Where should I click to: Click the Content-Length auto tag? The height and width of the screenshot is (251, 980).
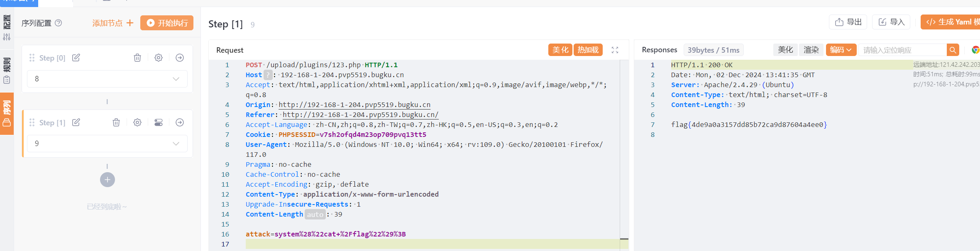(315, 214)
